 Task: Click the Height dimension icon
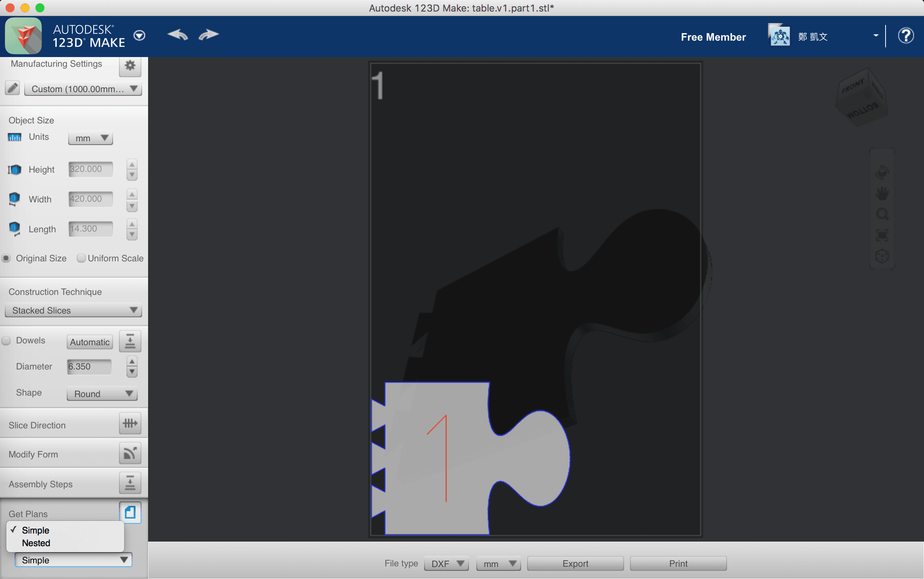coord(15,169)
